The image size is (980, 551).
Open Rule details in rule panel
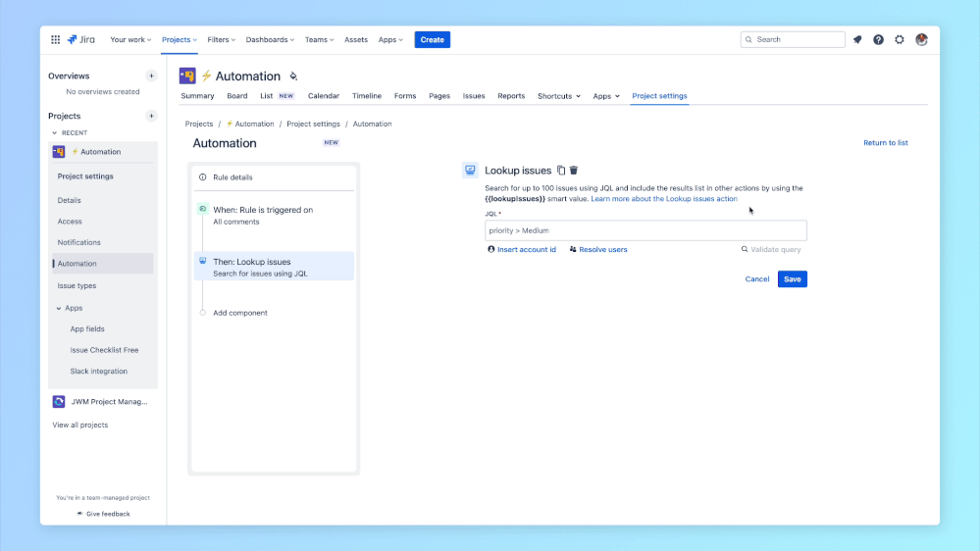tap(232, 177)
